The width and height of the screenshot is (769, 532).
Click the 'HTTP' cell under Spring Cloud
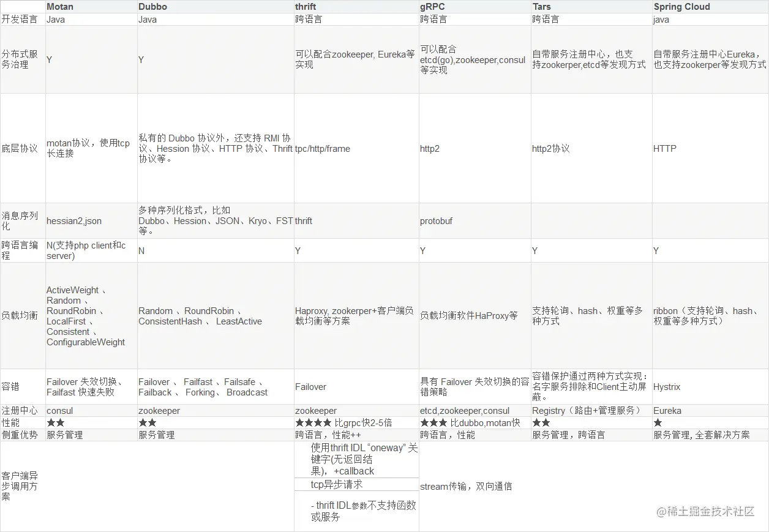(x=665, y=148)
